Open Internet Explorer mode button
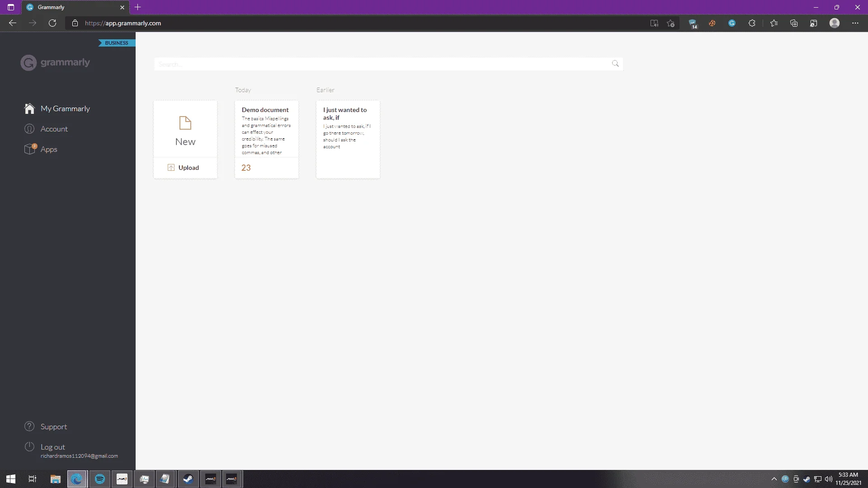 click(814, 23)
